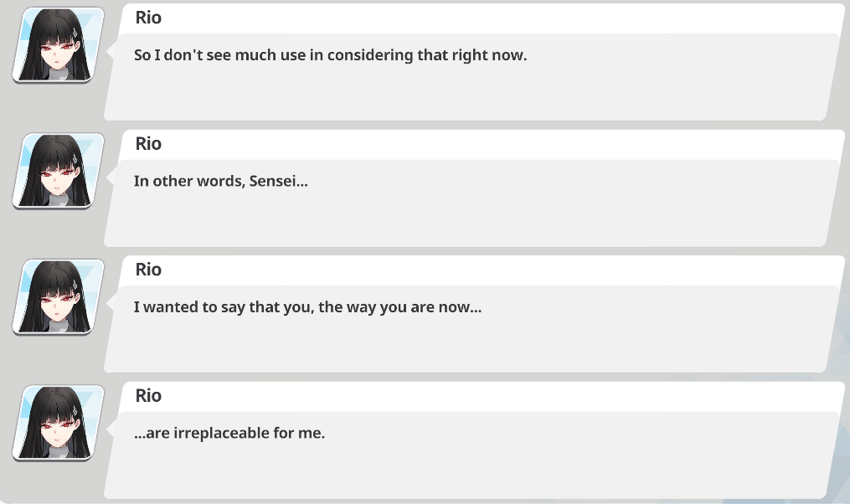
Task: Click the bubble pointer tail beside "I wanted to say"
Action: click(x=111, y=303)
